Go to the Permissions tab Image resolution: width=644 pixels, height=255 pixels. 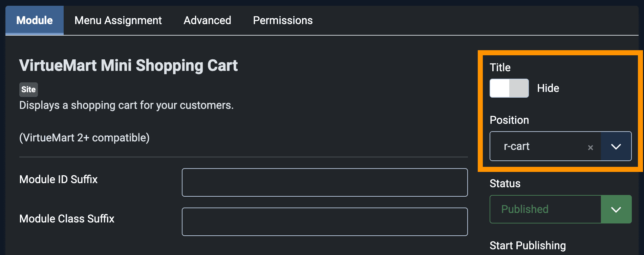[283, 20]
